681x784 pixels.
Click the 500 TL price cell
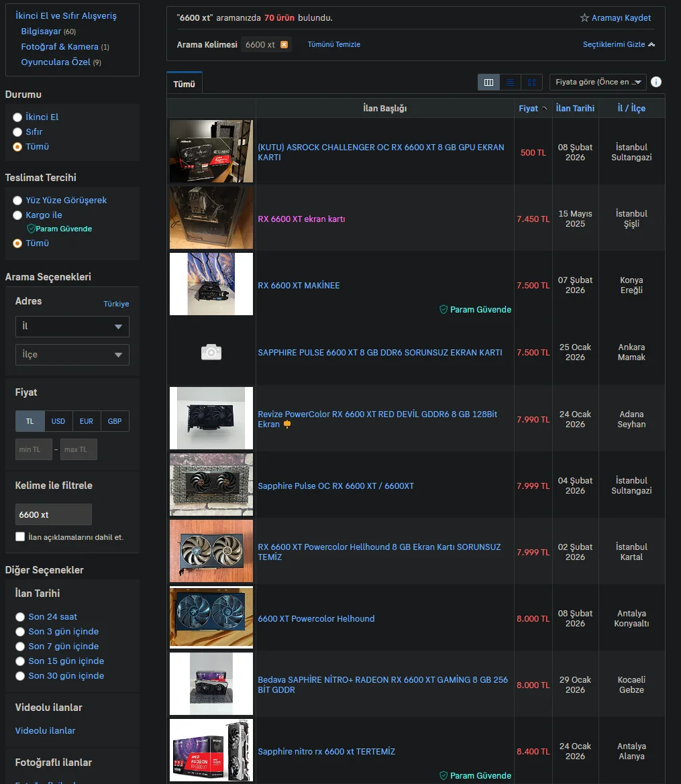(533, 152)
